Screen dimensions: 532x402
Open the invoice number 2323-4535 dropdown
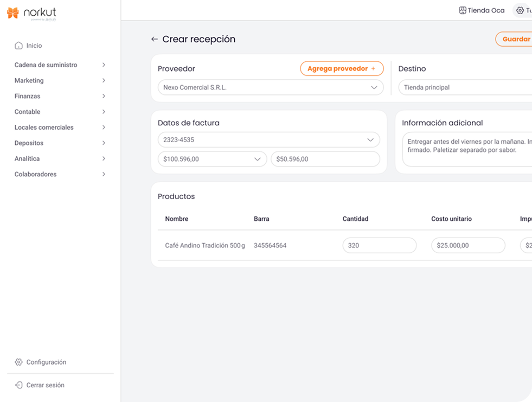click(x=370, y=140)
